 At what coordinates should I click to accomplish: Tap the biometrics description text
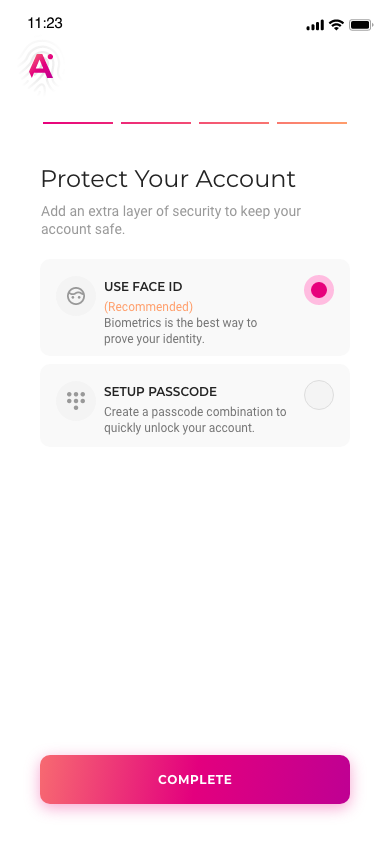coord(181,332)
